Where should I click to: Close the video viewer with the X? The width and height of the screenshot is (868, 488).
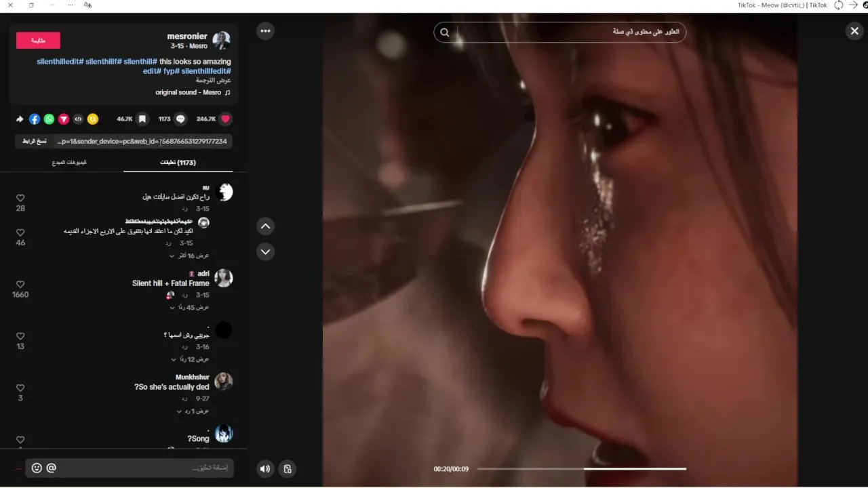[x=854, y=30]
